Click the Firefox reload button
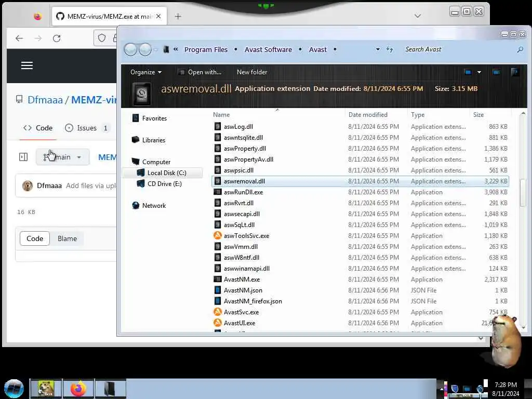The height and width of the screenshot is (399, 532). [57, 38]
